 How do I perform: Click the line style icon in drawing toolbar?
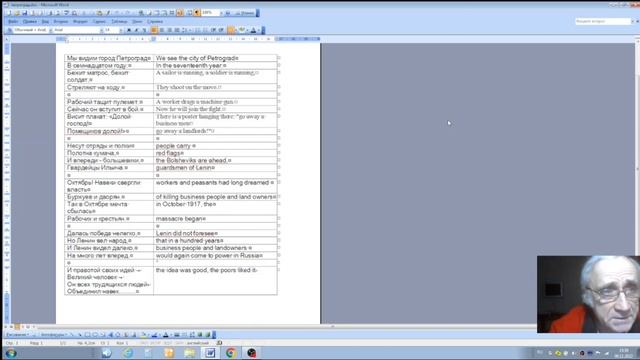point(176,335)
